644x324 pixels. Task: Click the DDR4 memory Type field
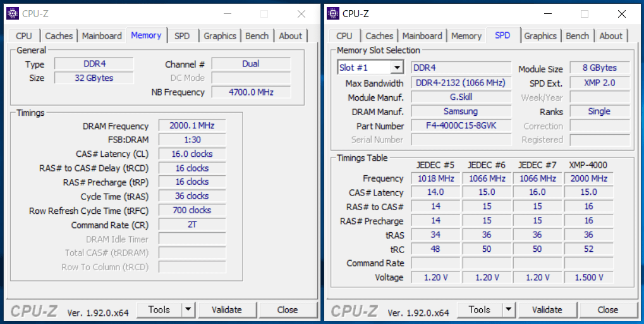94,64
